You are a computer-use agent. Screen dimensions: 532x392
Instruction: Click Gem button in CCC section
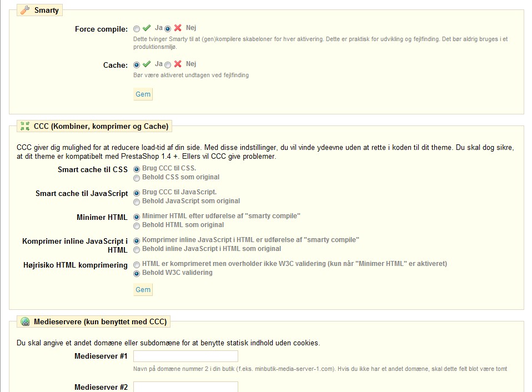(143, 290)
